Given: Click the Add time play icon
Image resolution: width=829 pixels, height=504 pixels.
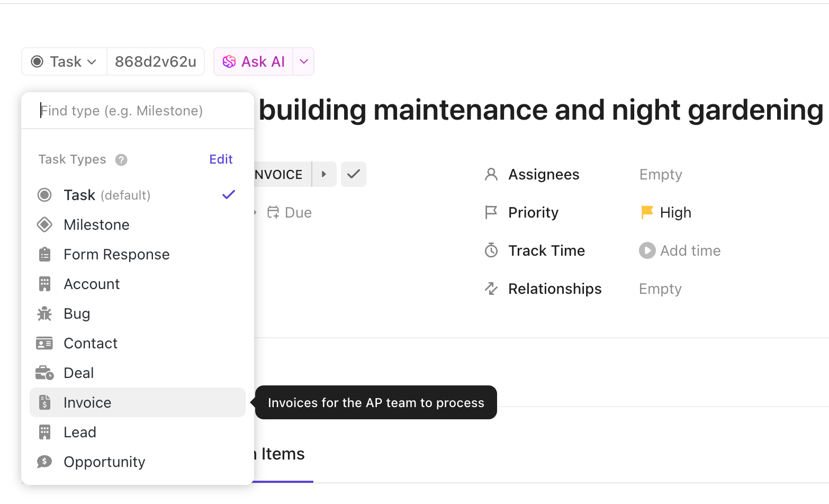Looking at the screenshot, I should (x=647, y=250).
